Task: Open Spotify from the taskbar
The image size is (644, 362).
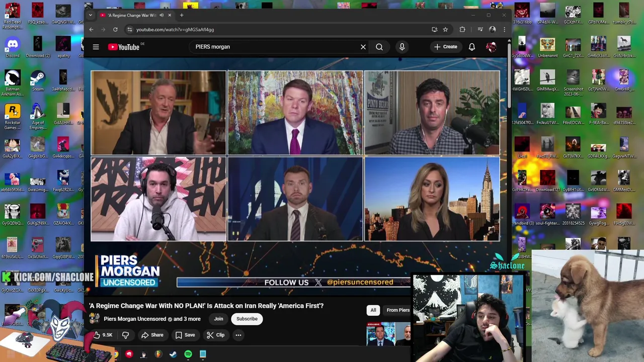Action: [188, 354]
